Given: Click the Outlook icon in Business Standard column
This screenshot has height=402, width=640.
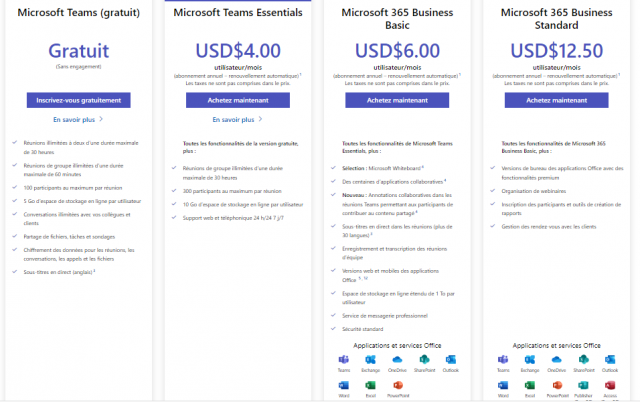Looking at the screenshot, I should (x=610, y=360).
